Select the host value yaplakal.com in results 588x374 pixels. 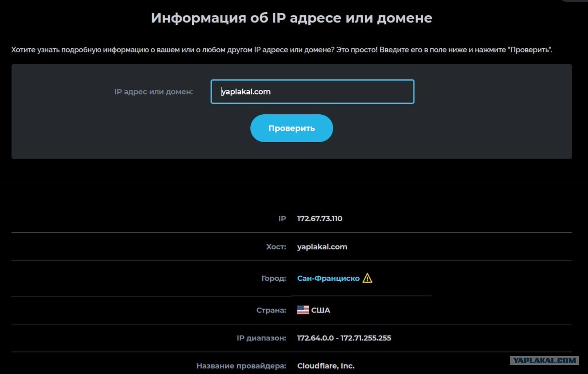(322, 247)
